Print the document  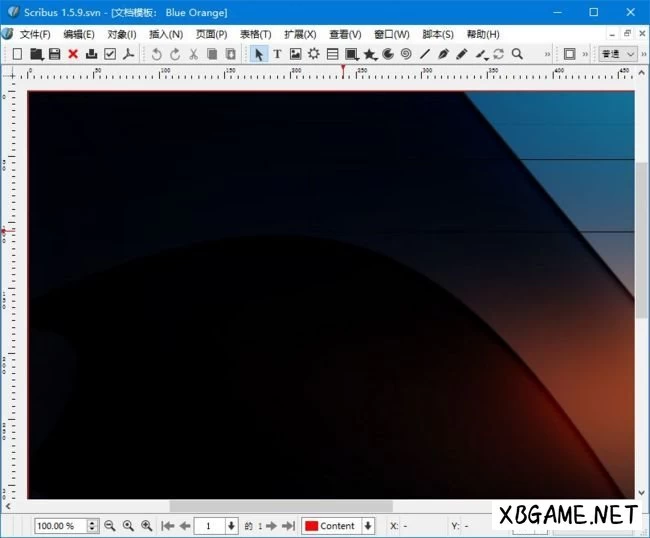(x=91, y=54)
